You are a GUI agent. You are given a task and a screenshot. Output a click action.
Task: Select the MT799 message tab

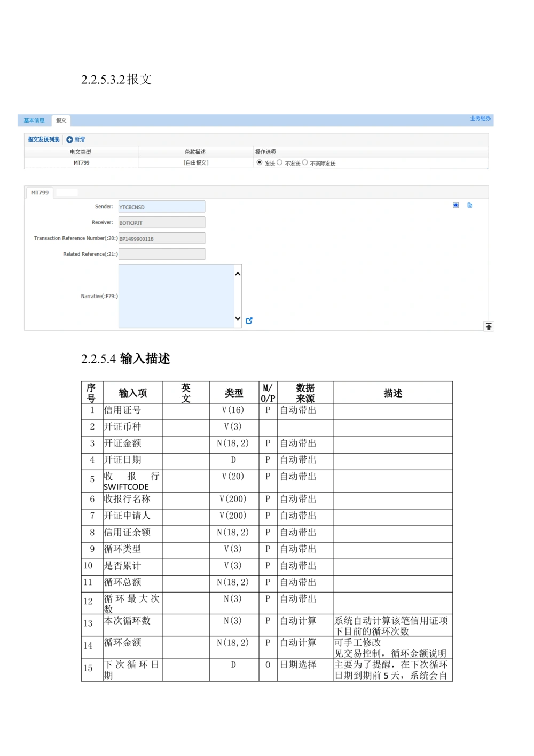40,192
